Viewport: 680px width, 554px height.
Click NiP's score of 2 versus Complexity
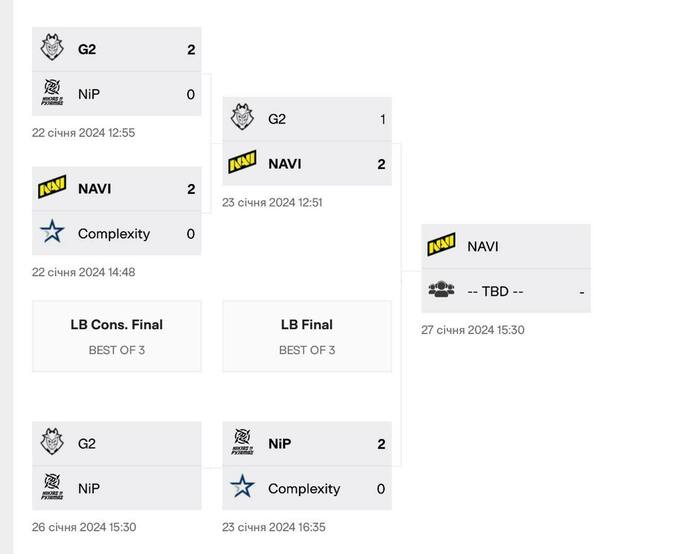point(381,443)
